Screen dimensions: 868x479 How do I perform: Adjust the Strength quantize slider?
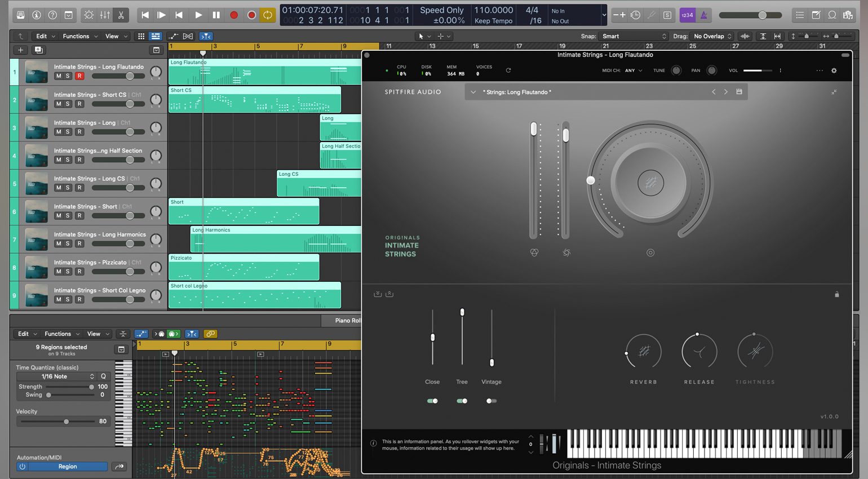click(70, 387)
